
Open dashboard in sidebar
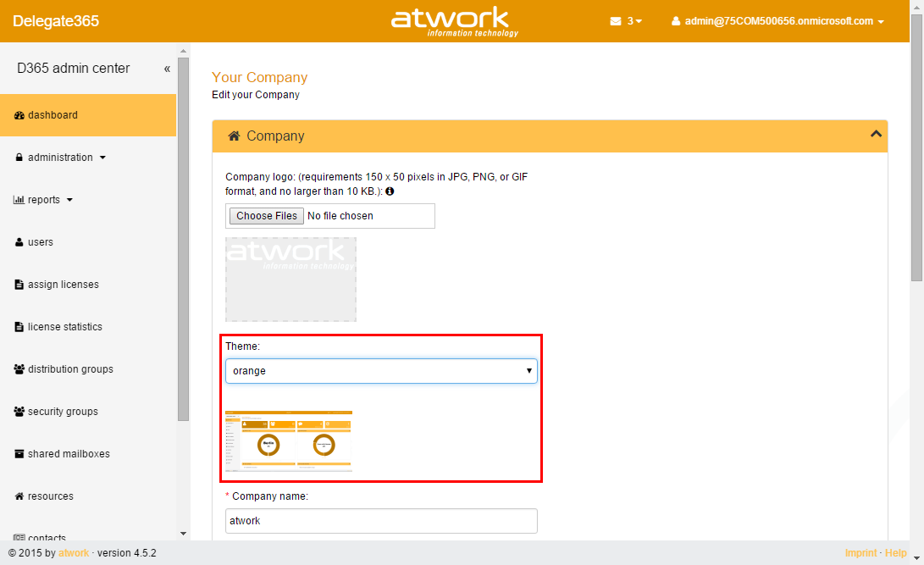point(88,115)
